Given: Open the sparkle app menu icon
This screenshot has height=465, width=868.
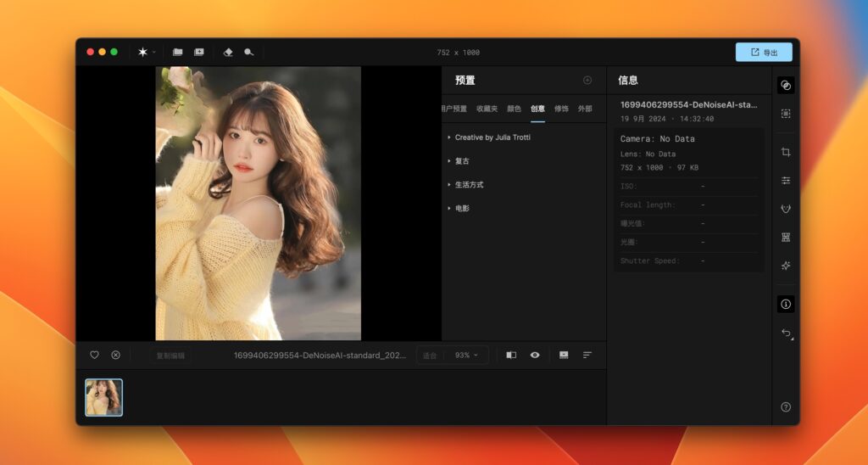Looking at the screenshot, I should [142, 52].
